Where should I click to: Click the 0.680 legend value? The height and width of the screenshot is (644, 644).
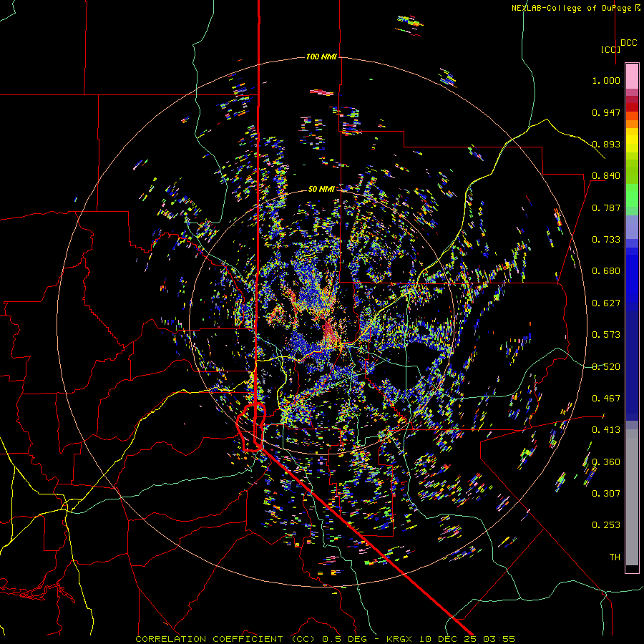(606, 271)
